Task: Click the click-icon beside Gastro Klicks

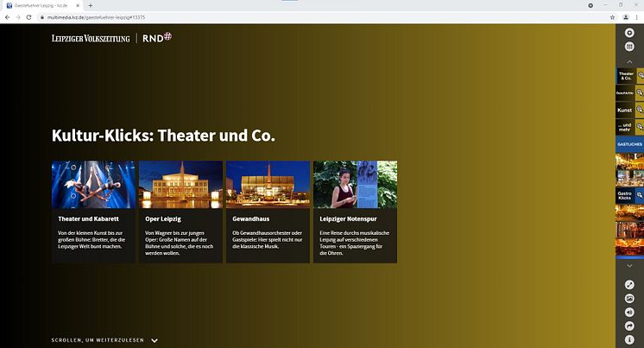Action: point(640,195)
